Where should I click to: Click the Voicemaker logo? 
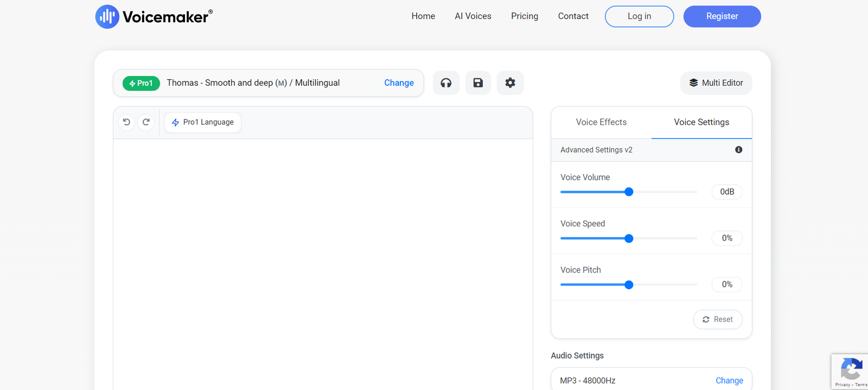coord(154,17)
